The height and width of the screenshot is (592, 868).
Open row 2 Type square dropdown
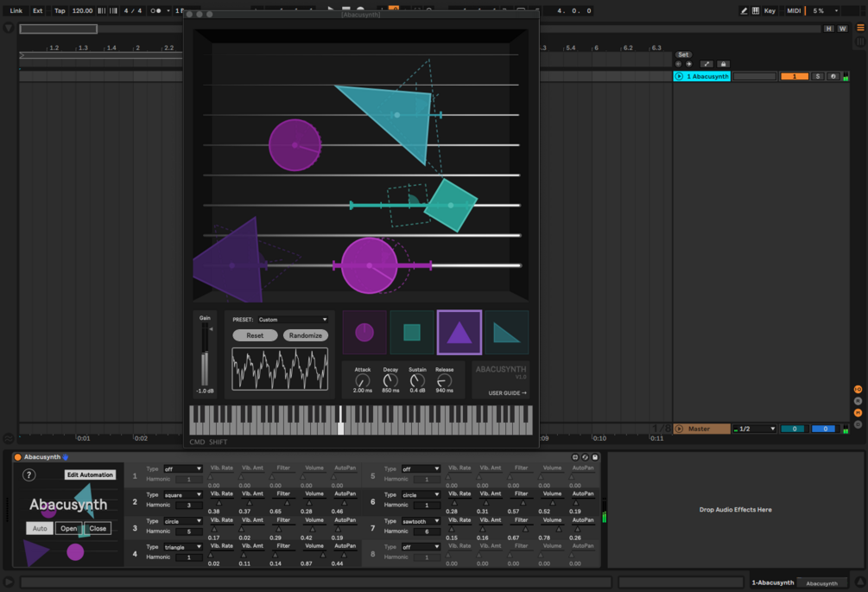(183, 495)
